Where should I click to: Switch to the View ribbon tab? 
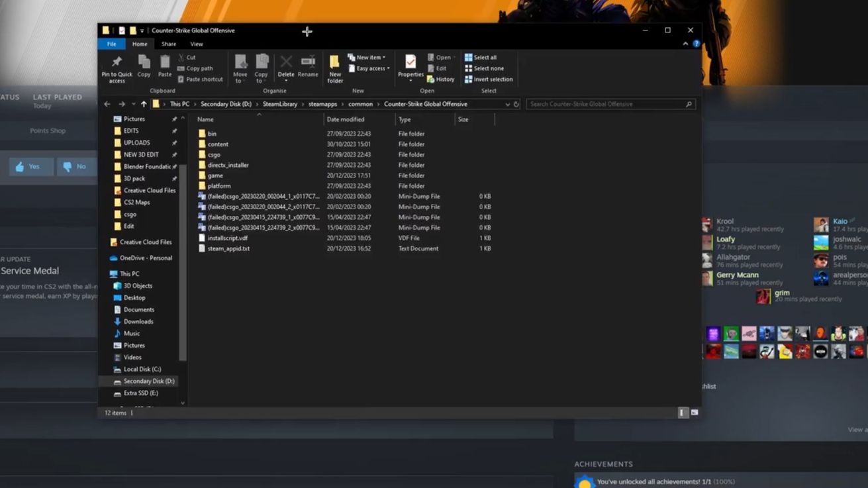tap(197, 44)
